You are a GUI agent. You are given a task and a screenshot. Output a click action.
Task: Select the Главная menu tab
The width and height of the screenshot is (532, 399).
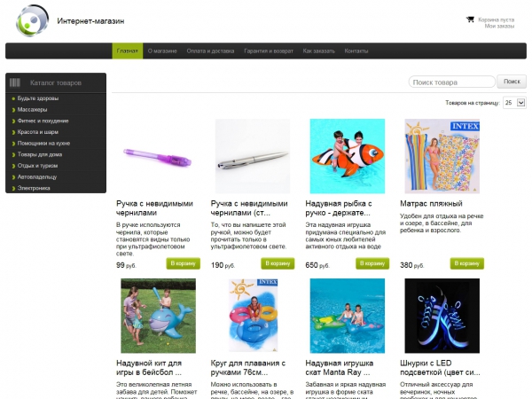click(x=127, y=51)
